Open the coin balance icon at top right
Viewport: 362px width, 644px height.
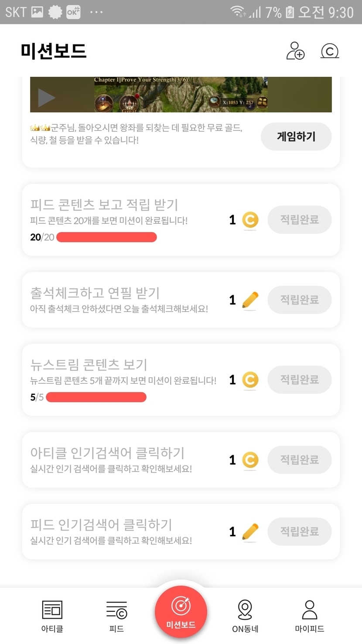pos(330,51)
